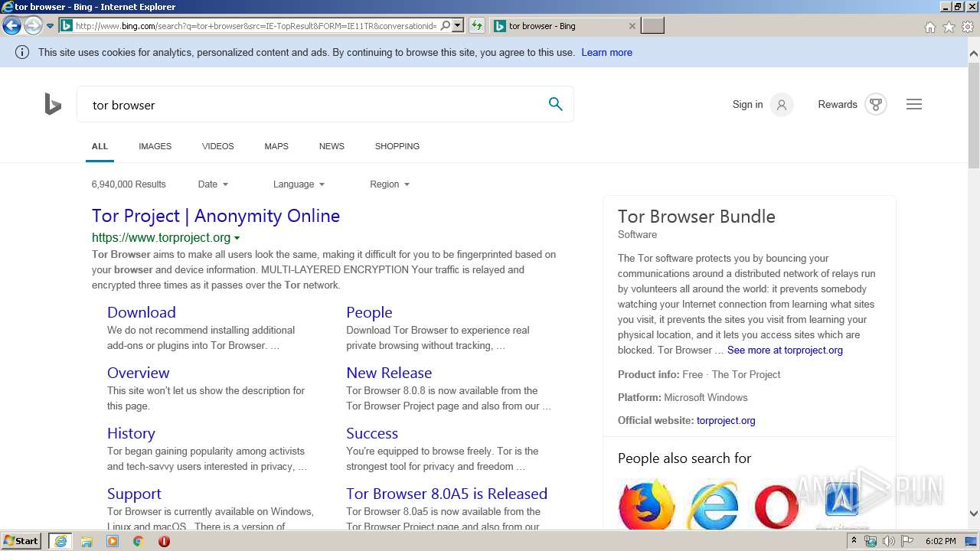Open the address bar autocomplete dropdown

click(458, 26)
